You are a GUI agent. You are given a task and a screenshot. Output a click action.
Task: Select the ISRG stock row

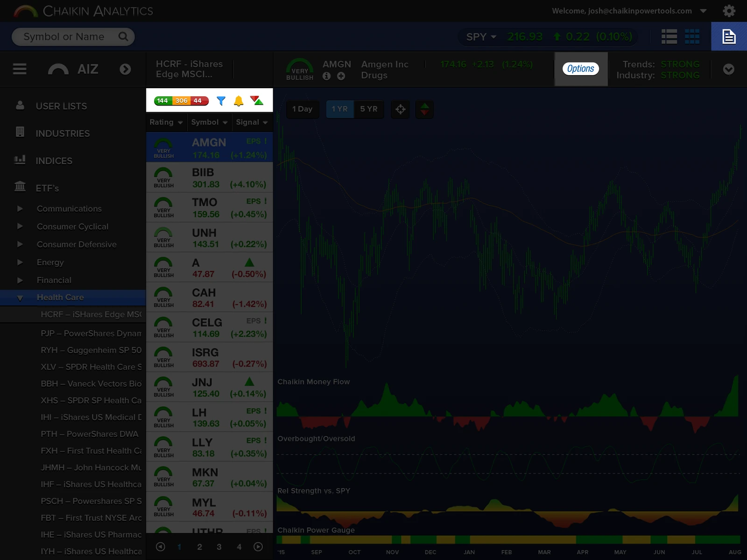pyautogui.click(x=210, y=357)
